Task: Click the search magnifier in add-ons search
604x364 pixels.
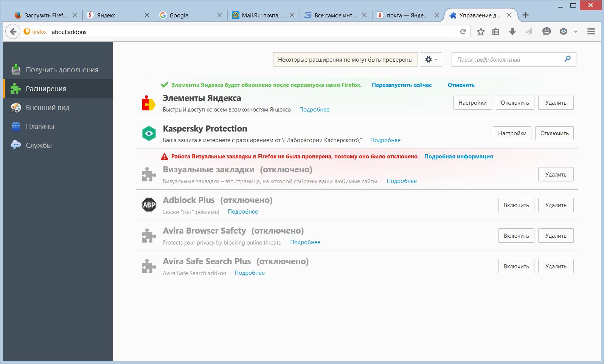Action: coord(567,59)
